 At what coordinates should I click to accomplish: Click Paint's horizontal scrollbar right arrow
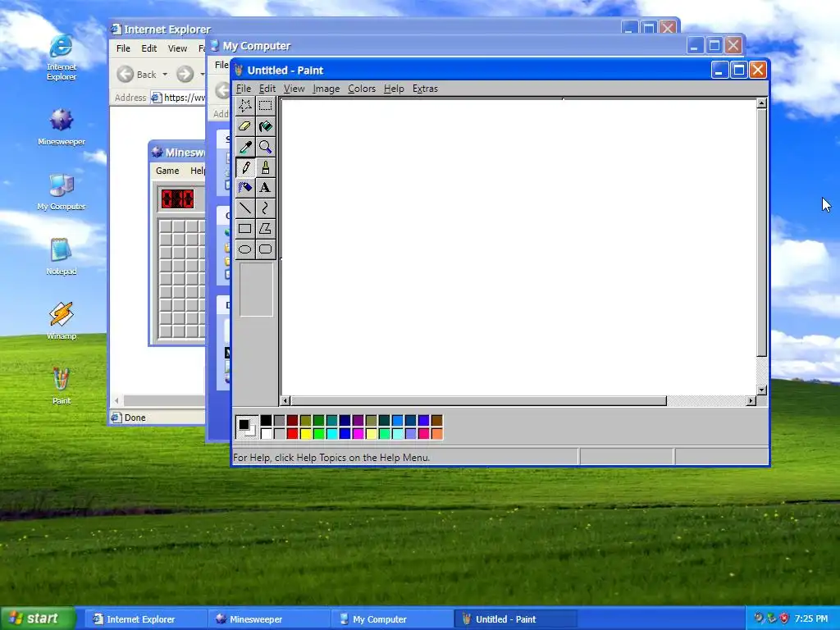click(x=751, y=400)
